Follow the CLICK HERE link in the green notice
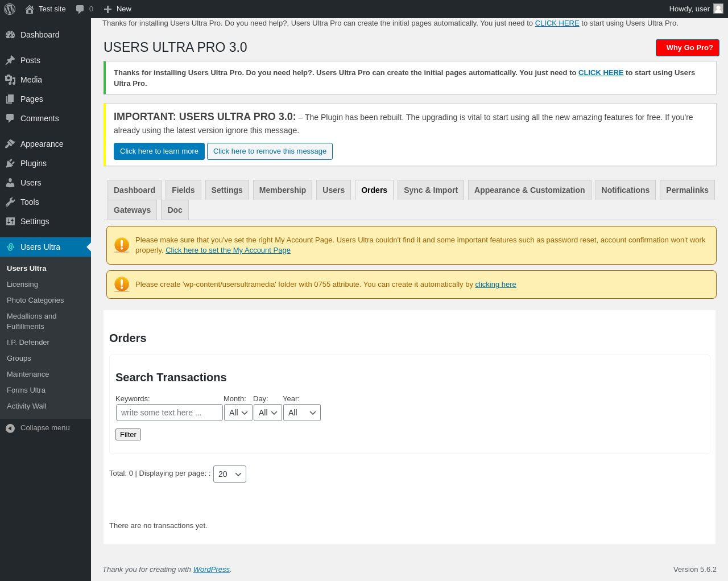The height and width of the screenshot is (581, 728). click(601, 73)
